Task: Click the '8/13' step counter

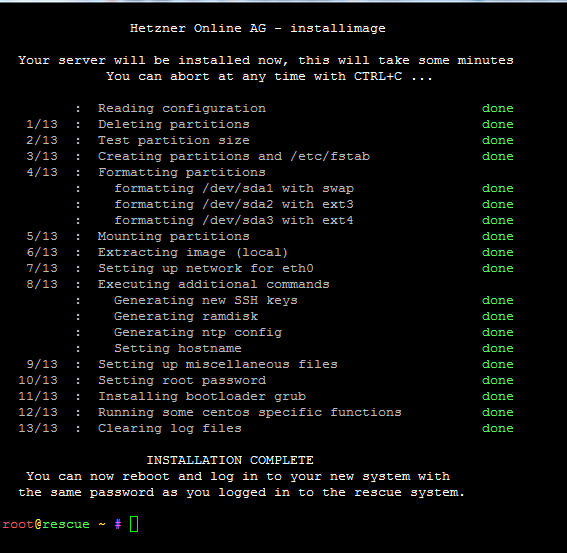Action: pos(42,284)
